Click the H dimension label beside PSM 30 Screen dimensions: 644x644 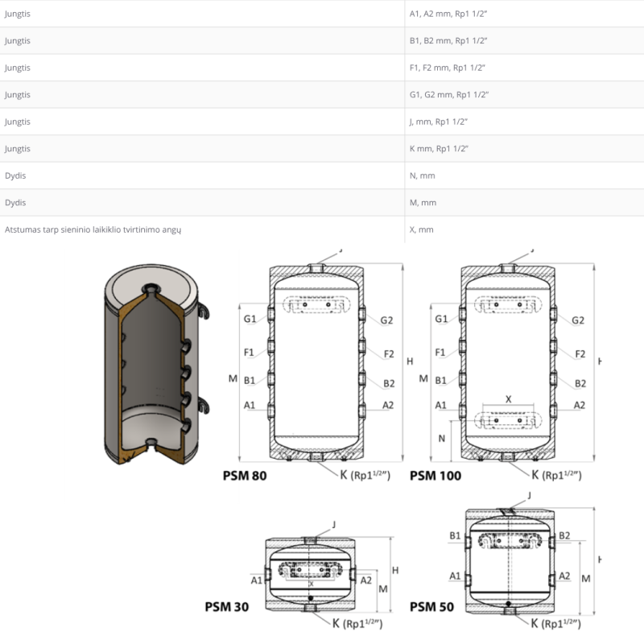point(395,571)
